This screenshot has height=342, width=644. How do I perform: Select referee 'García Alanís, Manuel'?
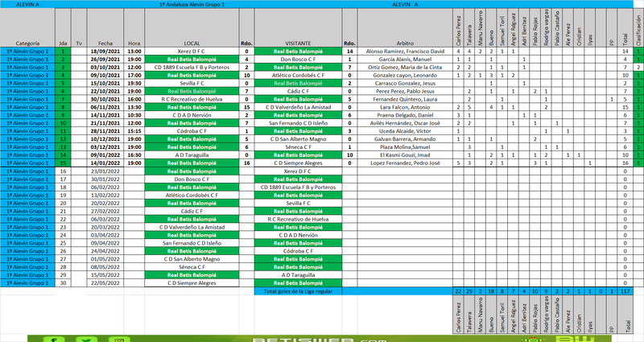[x=405, y=59]
